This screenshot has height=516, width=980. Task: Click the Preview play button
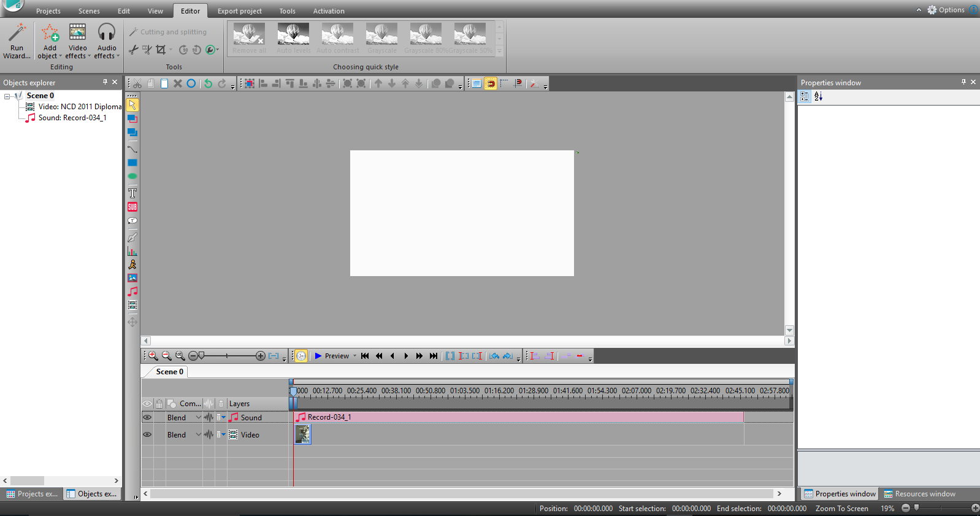click(332, 356)
